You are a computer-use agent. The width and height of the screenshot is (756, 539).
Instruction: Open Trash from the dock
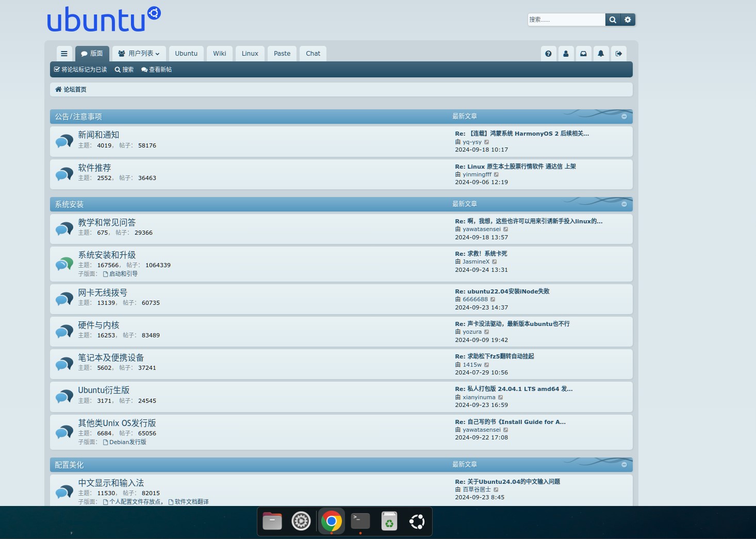[389, 521]
